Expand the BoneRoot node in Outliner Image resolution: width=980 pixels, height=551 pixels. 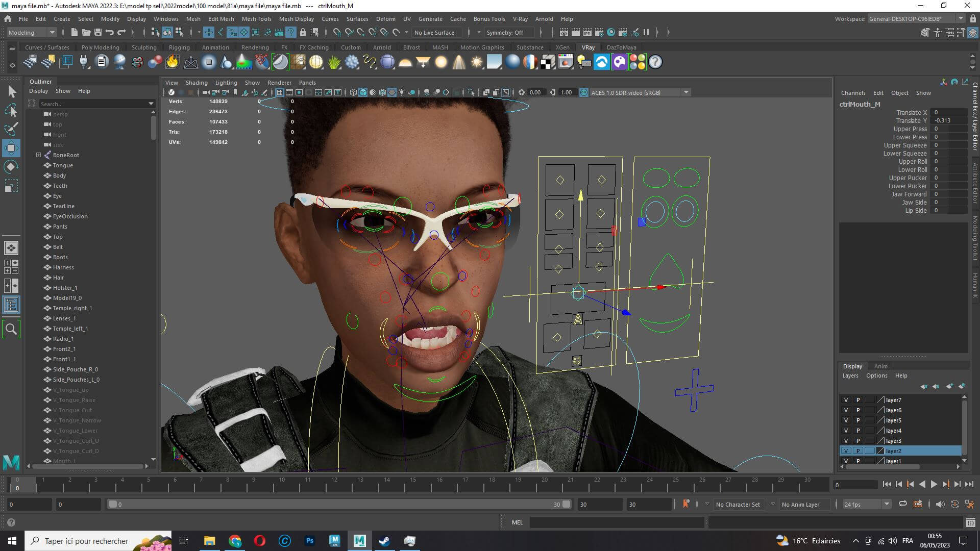click(x=38, y=155)
